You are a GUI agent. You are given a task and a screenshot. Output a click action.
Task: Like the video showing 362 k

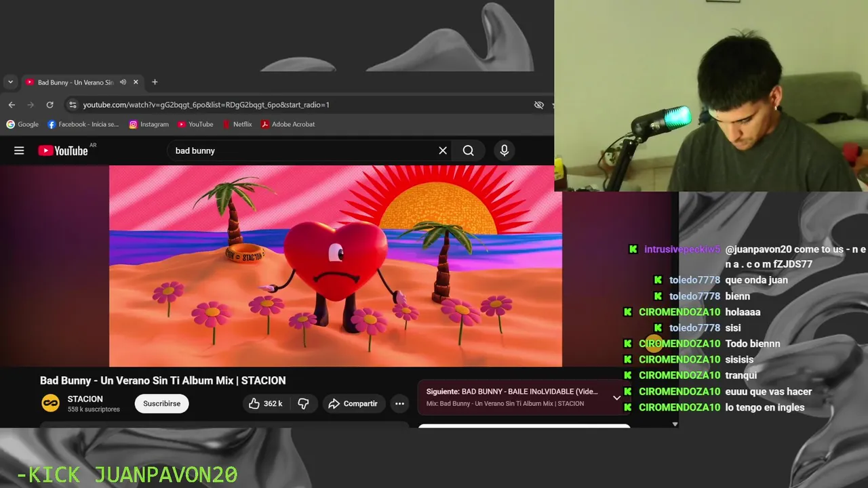click(x=265, y=403)
